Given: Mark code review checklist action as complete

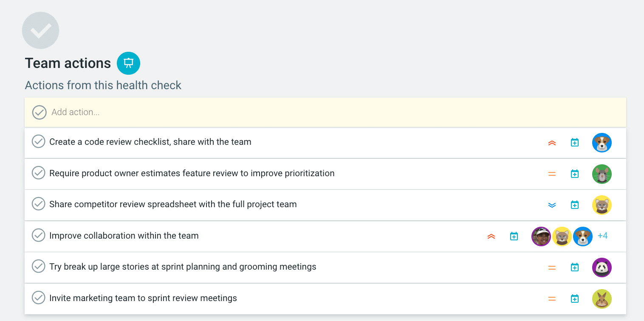Looking at the screenshot, I should pyautogui.click(x=39, y=141).
